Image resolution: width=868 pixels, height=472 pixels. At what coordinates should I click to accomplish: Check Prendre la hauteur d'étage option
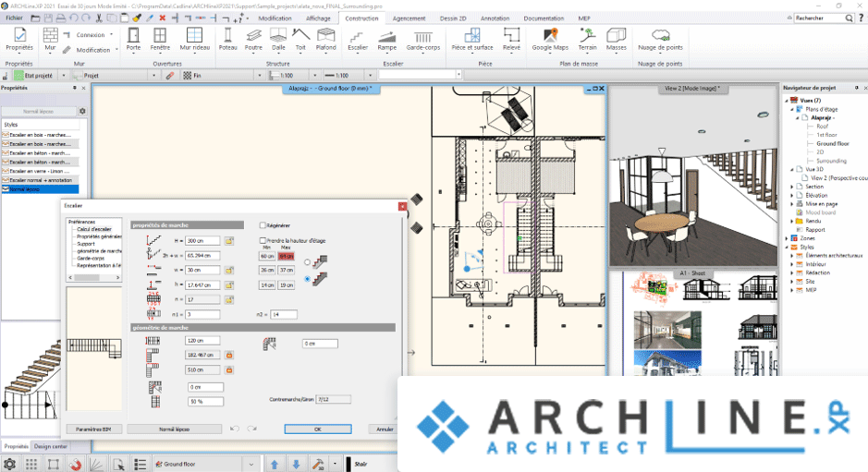pos(263,240)
